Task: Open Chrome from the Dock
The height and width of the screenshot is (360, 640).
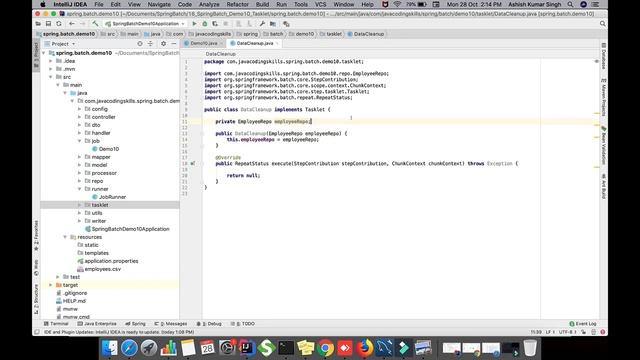Action: pyautogui.click(x=325, y=348)
